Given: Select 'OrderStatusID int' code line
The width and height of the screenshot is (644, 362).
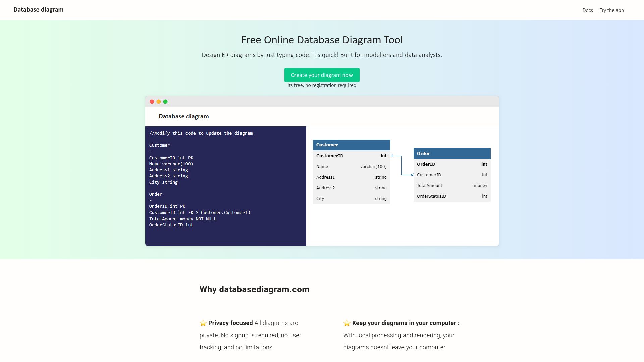Looking at the screenshot, I should [x=171, y=225].
